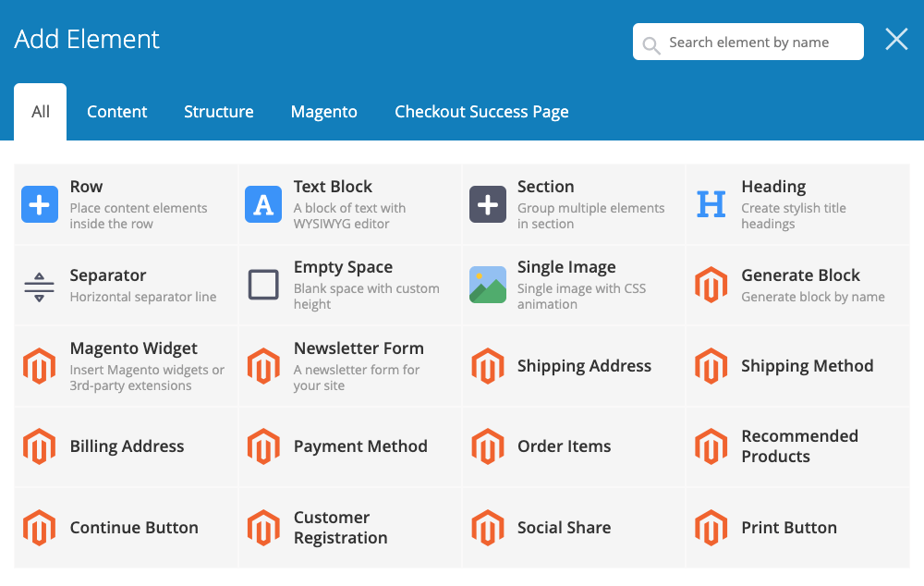Viewport: 924px width, 586px height.
Task: Click 'Create stylish title headings' description
Action: (794, 215)
